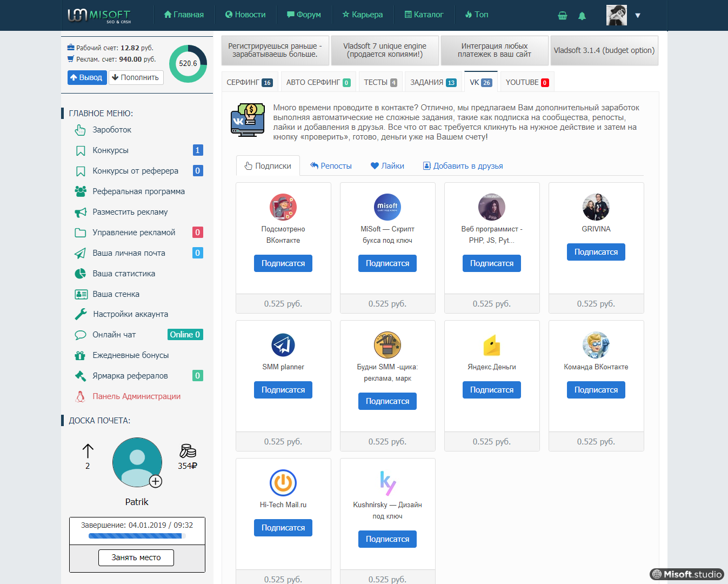Open Главная in top navigation
The width and height of the screenshot is (728, 584).
click(184, 15)
